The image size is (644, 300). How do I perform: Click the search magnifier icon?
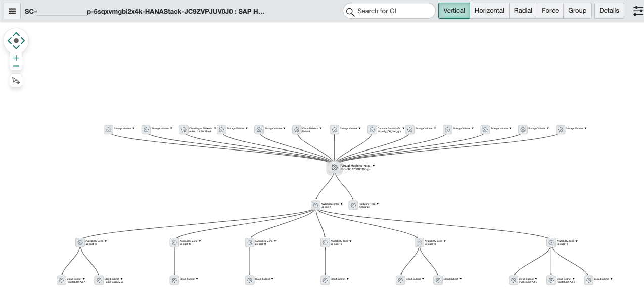pos(350,11)
